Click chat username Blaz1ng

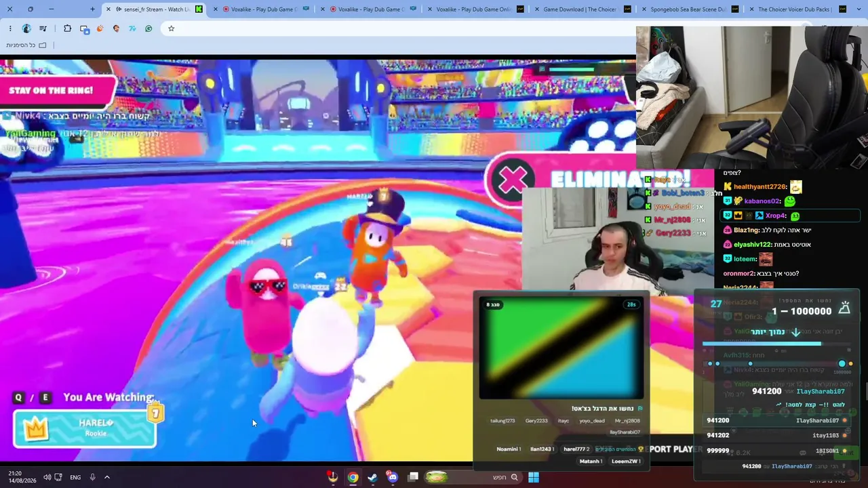(x=746, y=230)
